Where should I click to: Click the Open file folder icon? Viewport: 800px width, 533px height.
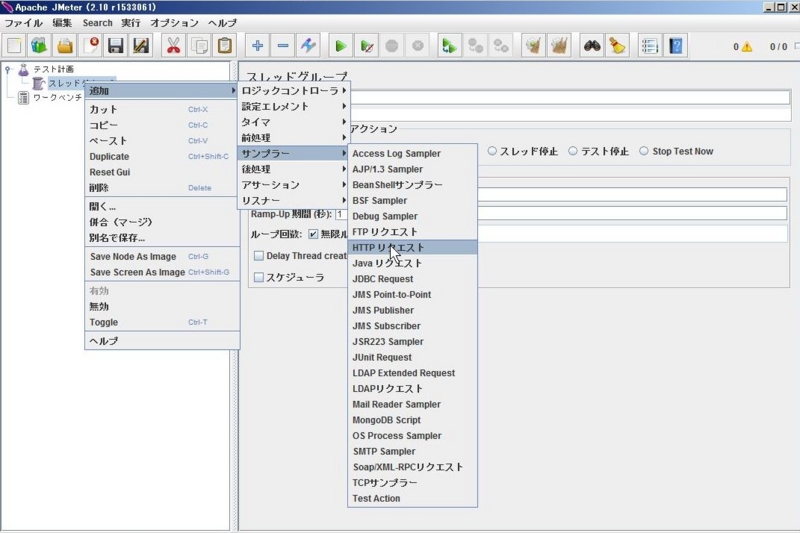65,46
